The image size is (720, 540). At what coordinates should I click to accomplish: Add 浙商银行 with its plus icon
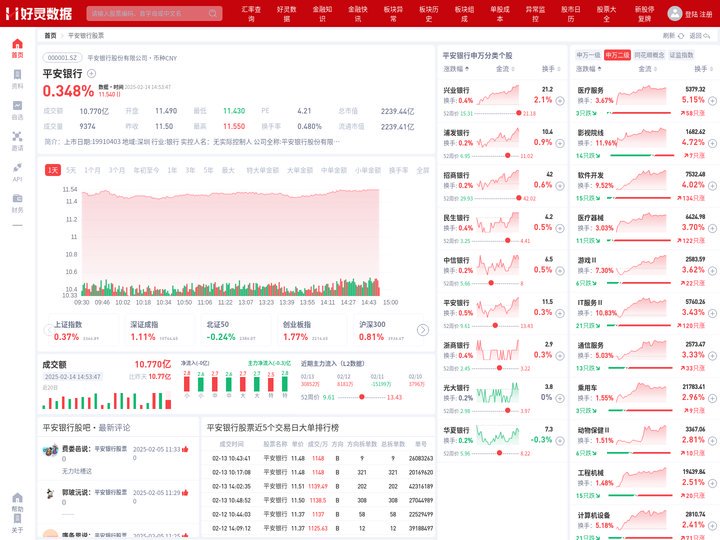(x=560, y=355)
